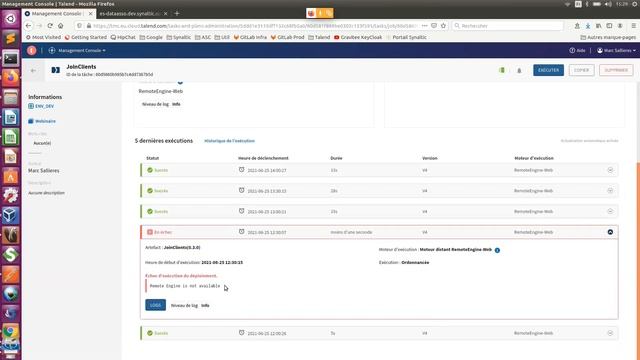This screenshot has width=640, height=360.
Task: Click the Rechercher search field
Action: click(x=508, y=26)
